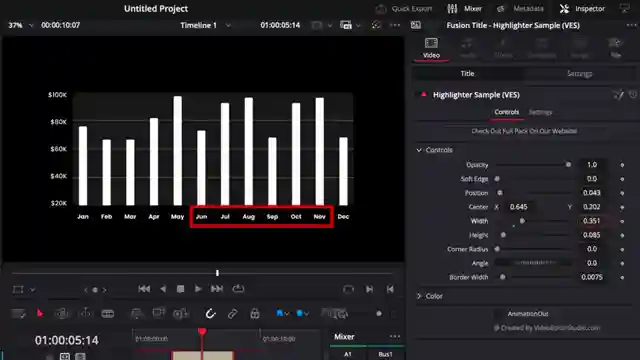640x360 pixels.
Task: Open the Mixer panel button
Action: (464, 9)
